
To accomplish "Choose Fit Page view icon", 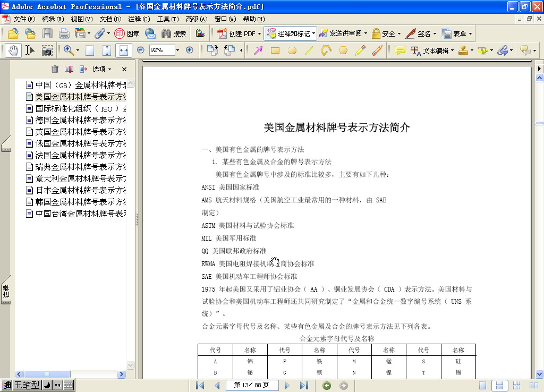I will 107,50.
